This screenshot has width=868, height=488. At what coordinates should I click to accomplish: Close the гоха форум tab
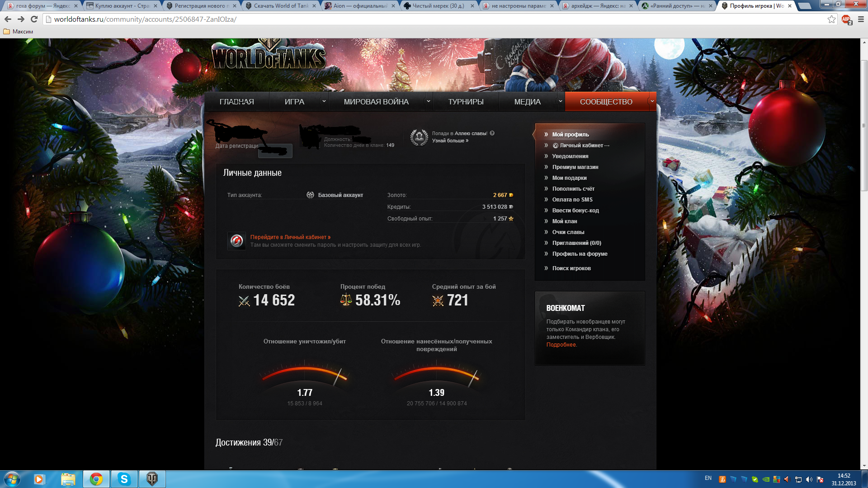(76, 6)
